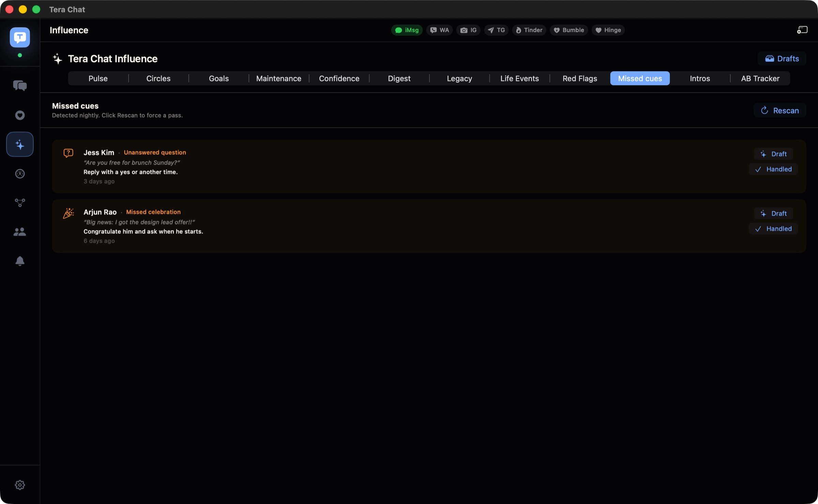Viewport: 818px width, 504px height.
Task: Mark Jess Kim cue as Handled
Action: point(773,169)
